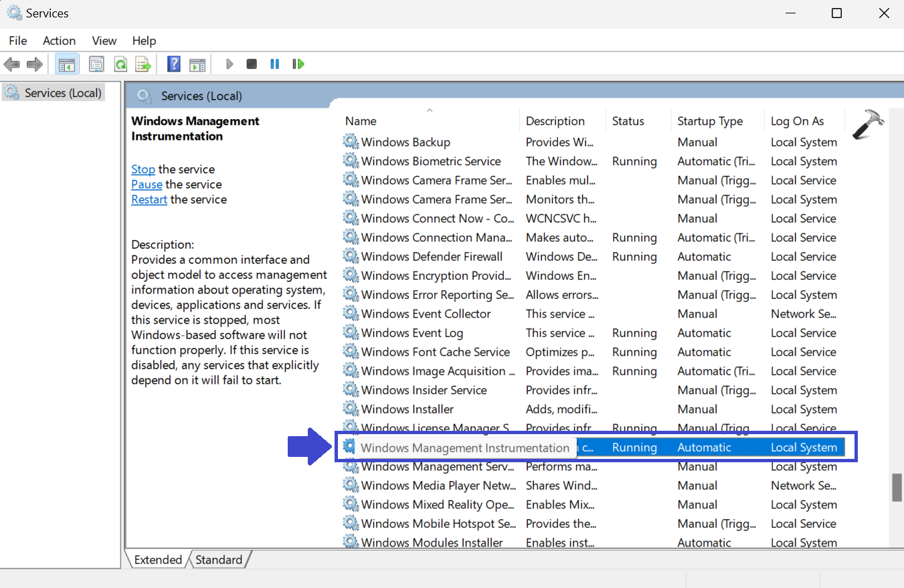Open the blue Help toolbar icon

coord(174,64)
